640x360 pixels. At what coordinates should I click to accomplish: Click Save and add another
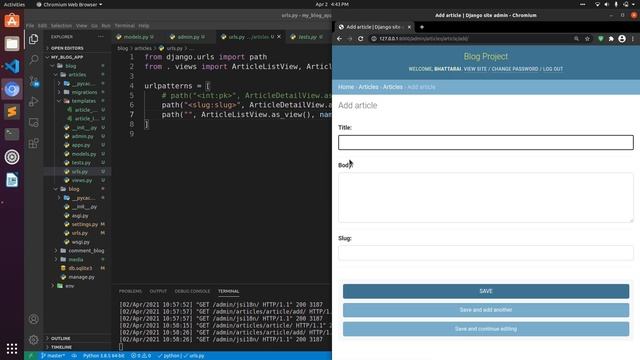click(486, 310)
